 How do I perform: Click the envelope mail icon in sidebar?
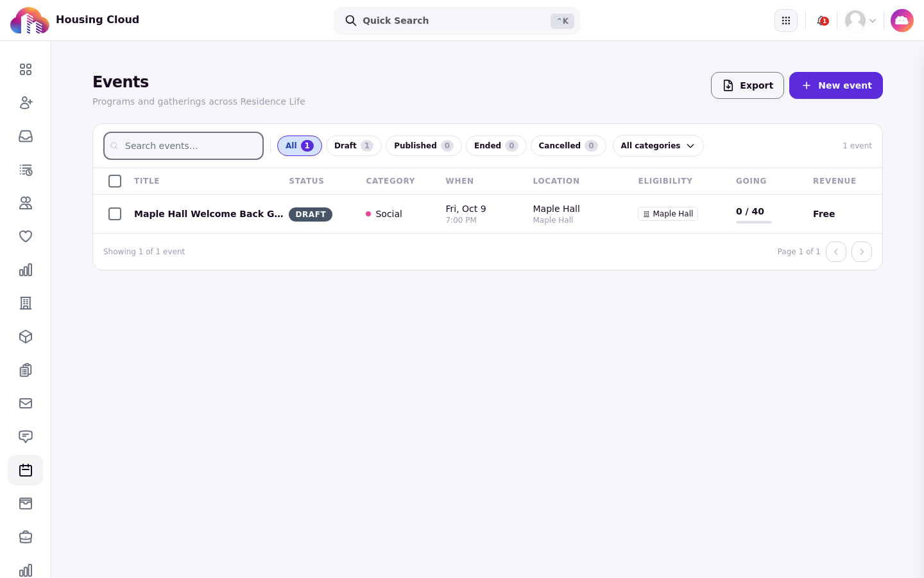(26, 403)
